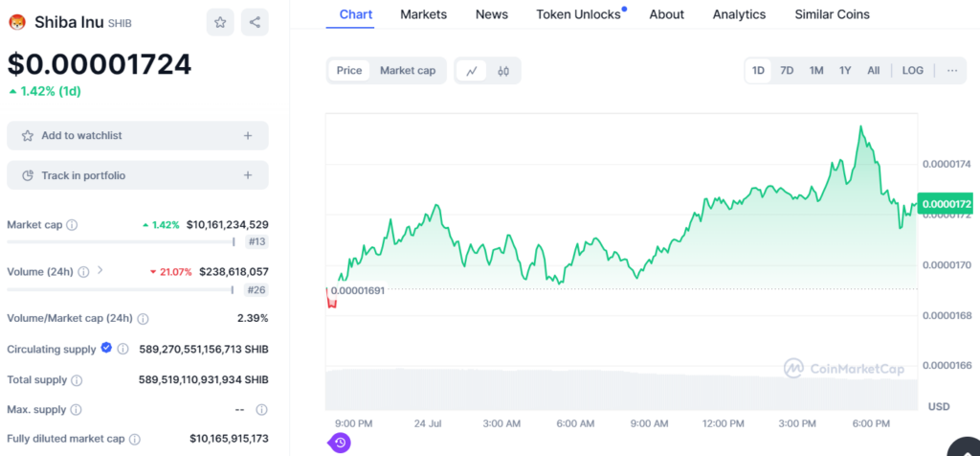Click the 6:00 PM x-axis label
This screenshot has height=456, width=980.
[871, 423]
